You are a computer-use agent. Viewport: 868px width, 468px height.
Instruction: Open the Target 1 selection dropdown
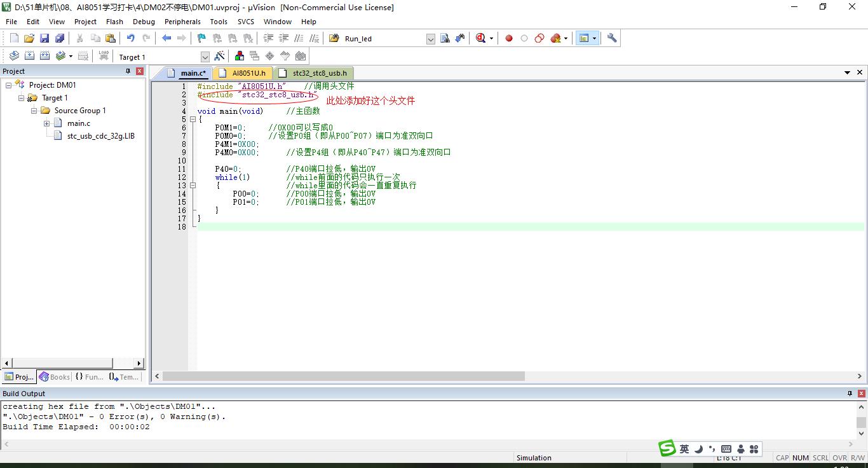pos(205,57)
